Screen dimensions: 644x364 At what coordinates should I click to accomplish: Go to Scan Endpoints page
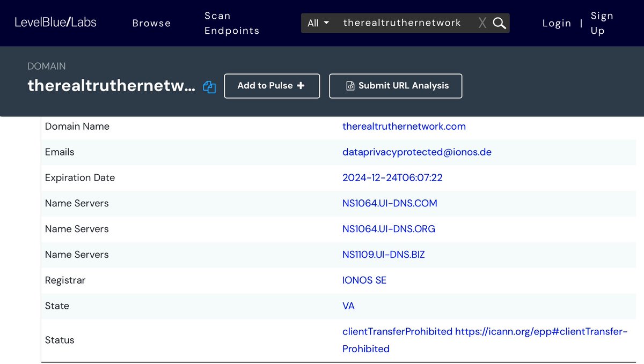click(x=232, y=23)
